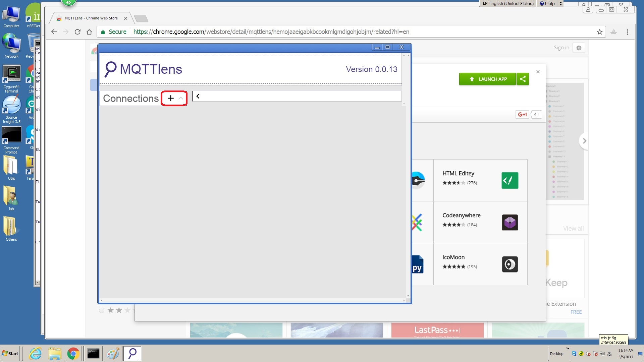This screenshot has height=362, width=644.
Task: Click the View all related extensions link
Action: (573, 228)
